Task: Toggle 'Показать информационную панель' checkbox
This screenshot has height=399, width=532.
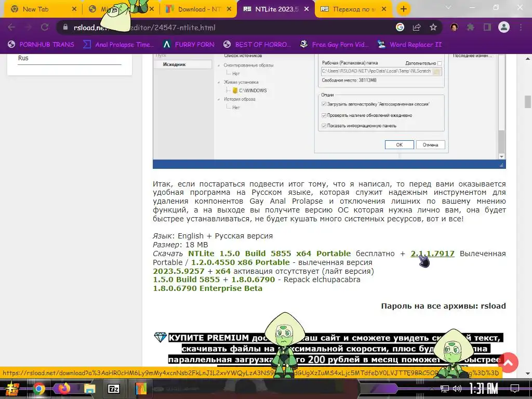Action: pyautogui.click(x=324, y=126)
